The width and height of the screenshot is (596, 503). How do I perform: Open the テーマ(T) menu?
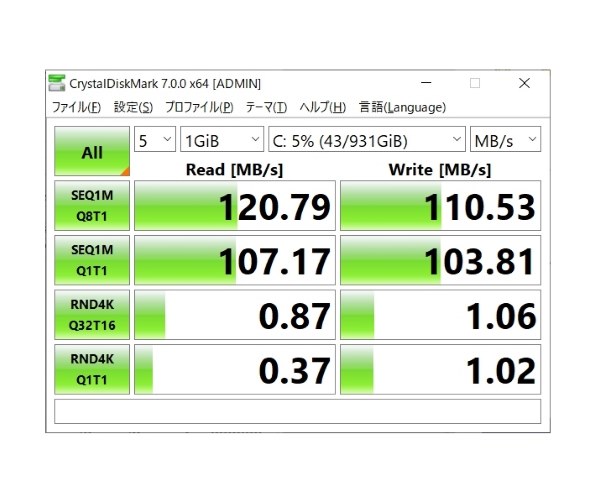(266, 107)
